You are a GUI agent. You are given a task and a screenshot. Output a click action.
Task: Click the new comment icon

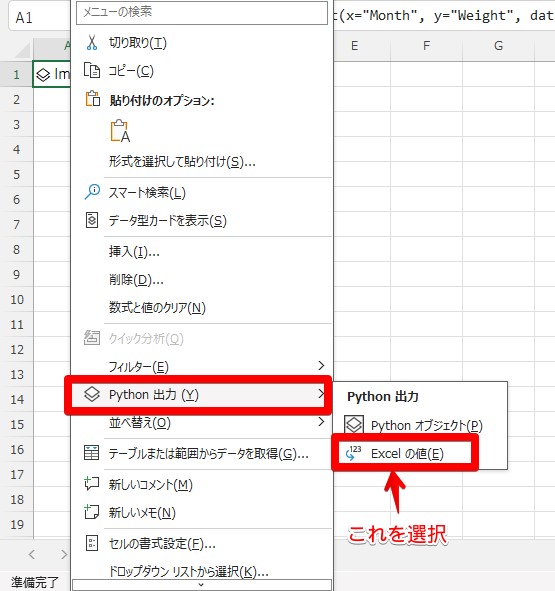click(x=92, y=484)
